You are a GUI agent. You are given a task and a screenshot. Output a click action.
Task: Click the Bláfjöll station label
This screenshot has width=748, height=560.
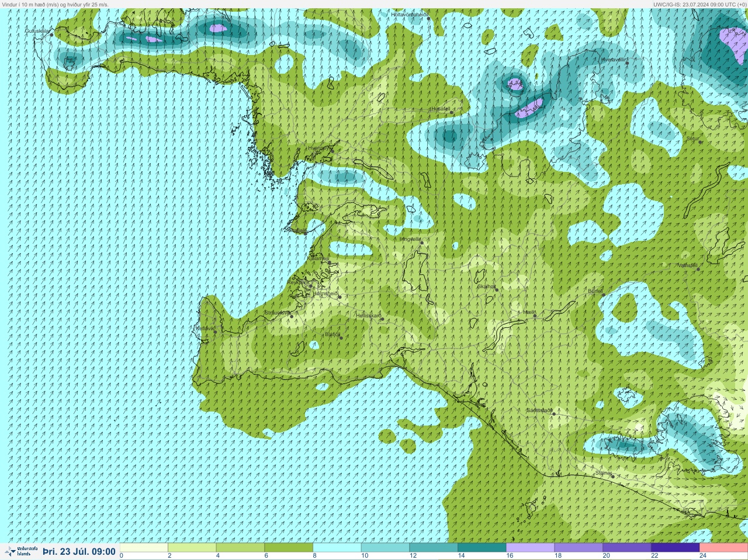333,334
